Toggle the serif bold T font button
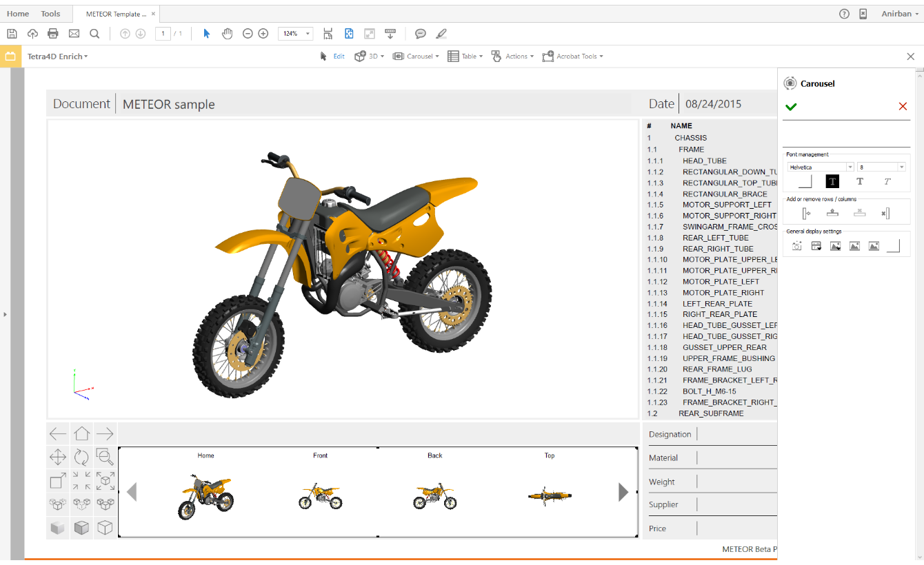Viewport: 924px width, 565px height. click(860, 182)
